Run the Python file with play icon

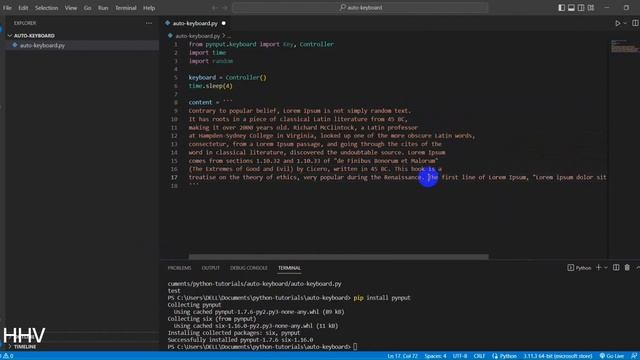tap(618, 23)
